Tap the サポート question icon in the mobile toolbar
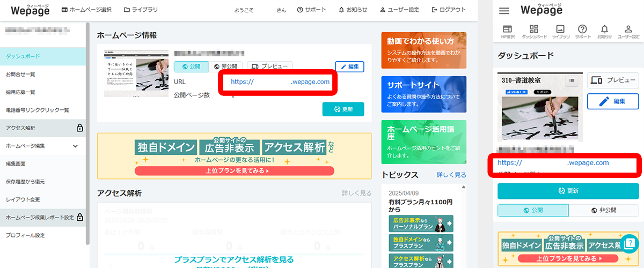This screenshot has width=644, height=268. point(582,32)
